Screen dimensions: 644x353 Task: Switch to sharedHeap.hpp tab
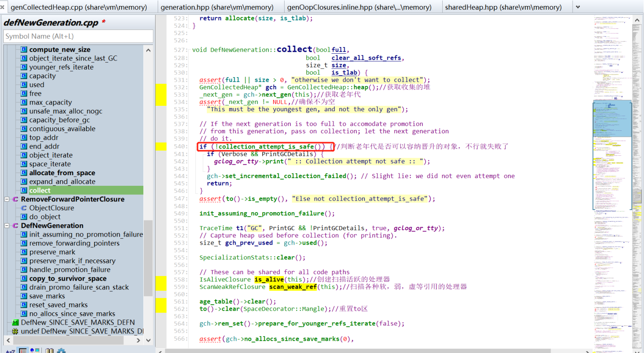pyautogui.click(x=503, y=7)
